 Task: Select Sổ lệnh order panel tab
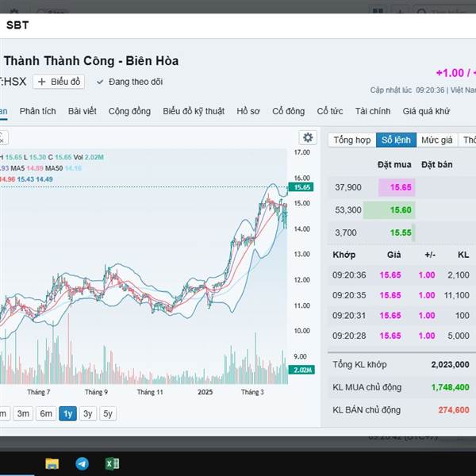point(396,140)
